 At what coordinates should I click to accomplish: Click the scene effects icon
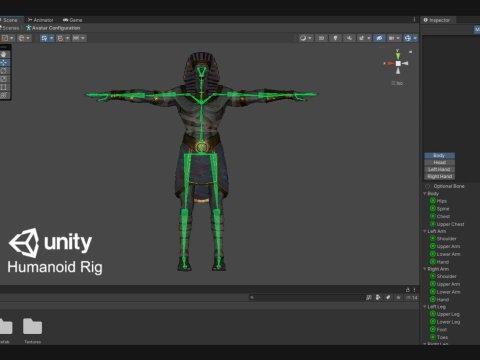click(x=363, y=38)
